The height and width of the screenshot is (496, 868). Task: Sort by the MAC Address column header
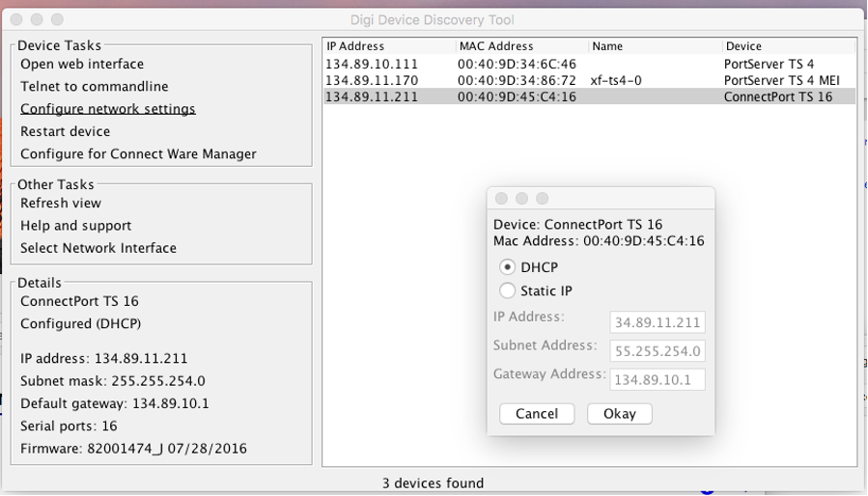point(497,46)
